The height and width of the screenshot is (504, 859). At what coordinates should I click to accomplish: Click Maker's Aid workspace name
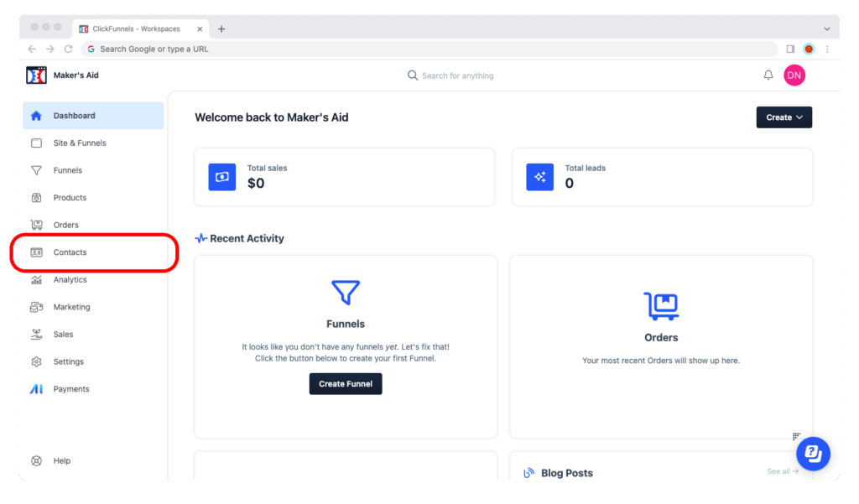click(76, 75)
